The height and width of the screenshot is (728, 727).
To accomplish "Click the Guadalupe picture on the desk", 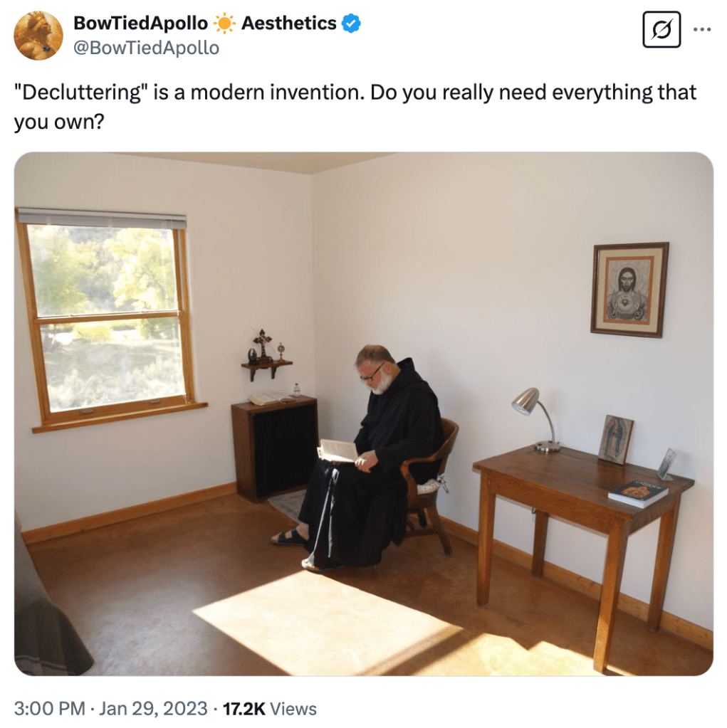I will coord(615,440).
